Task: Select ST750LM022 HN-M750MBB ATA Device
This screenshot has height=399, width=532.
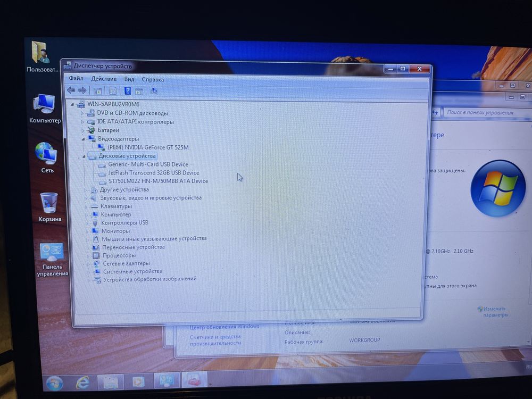Action: pos(158,181)
